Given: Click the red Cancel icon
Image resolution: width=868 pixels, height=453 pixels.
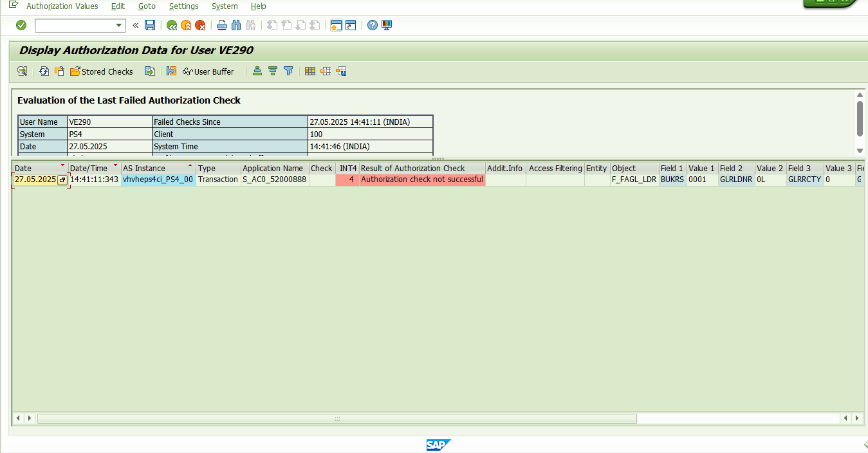Looking at the screenshot, I should [x=200, y=25].
